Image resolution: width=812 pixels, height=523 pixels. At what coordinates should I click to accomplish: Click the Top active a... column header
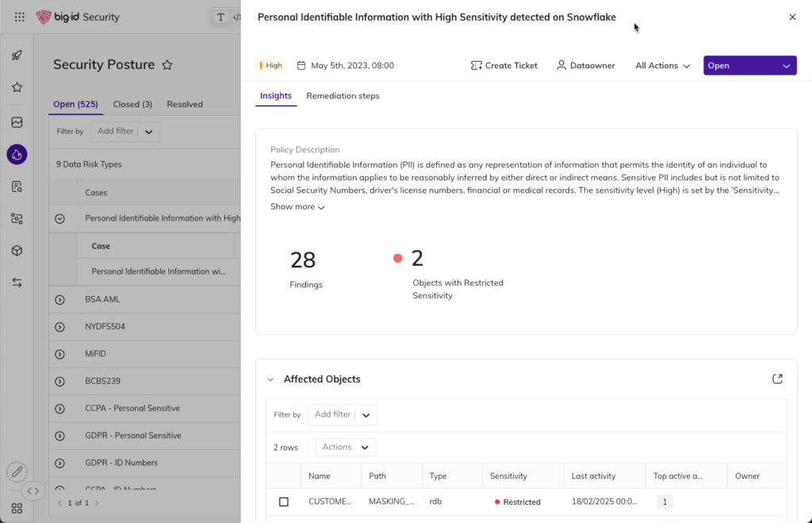(x=687, y=476)
